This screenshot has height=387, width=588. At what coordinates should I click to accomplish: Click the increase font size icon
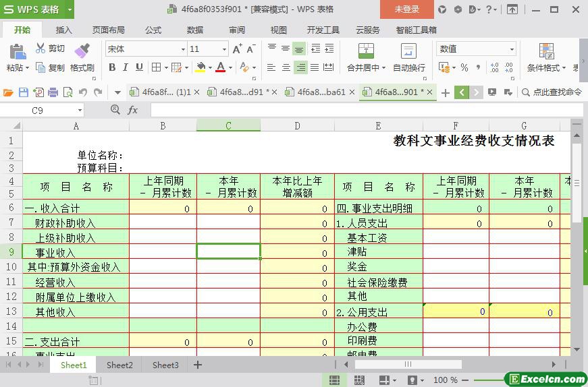(237, 49)
